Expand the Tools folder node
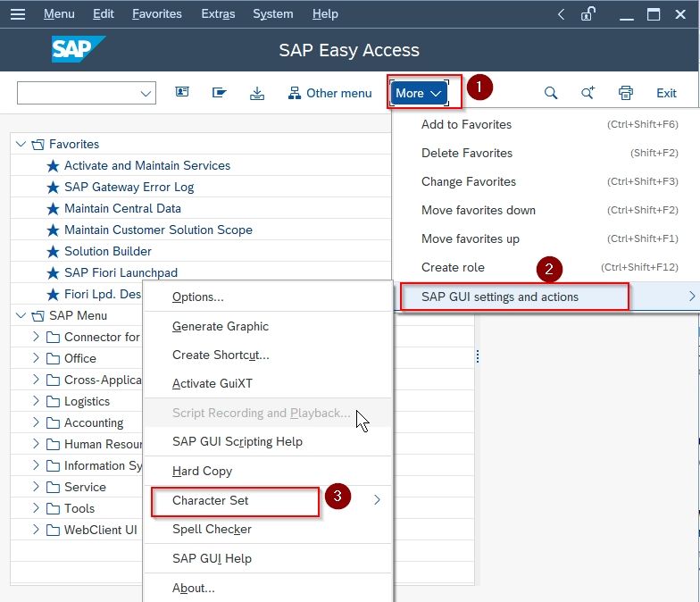 click(36, 508)
